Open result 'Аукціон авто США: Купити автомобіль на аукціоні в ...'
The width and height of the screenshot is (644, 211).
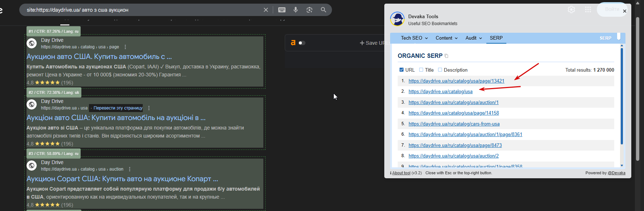tap(116, 118)
